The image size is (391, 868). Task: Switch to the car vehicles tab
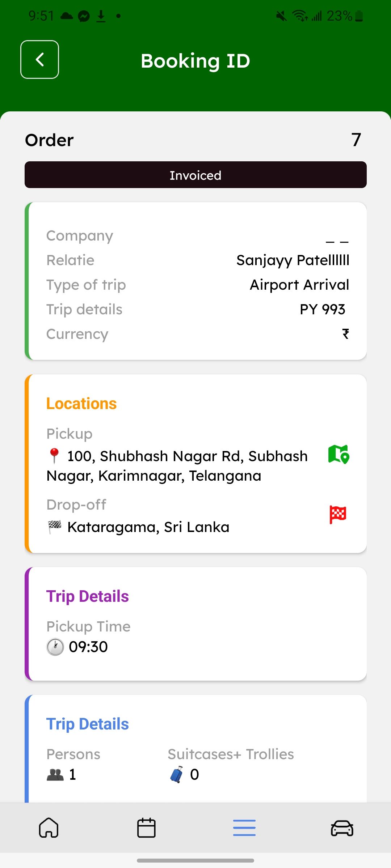[x=342, y=828]
